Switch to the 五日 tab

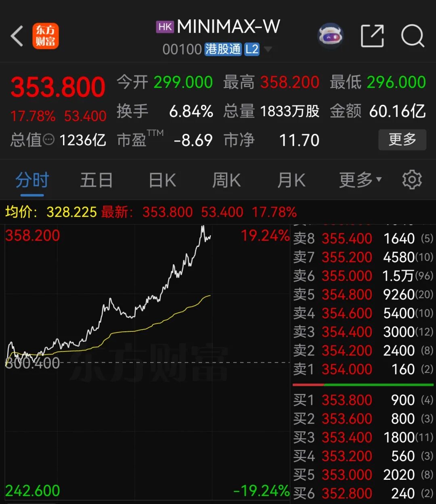tap(96, 180)
